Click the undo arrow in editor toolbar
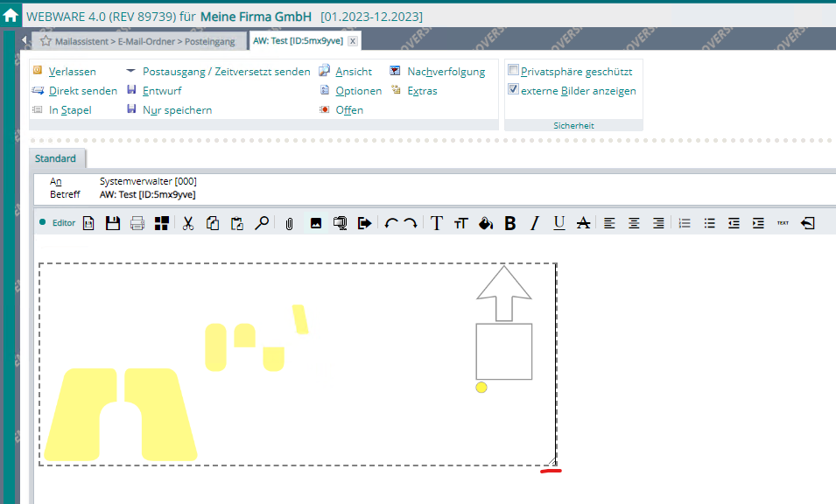836x504 pixels. [390, 223]
